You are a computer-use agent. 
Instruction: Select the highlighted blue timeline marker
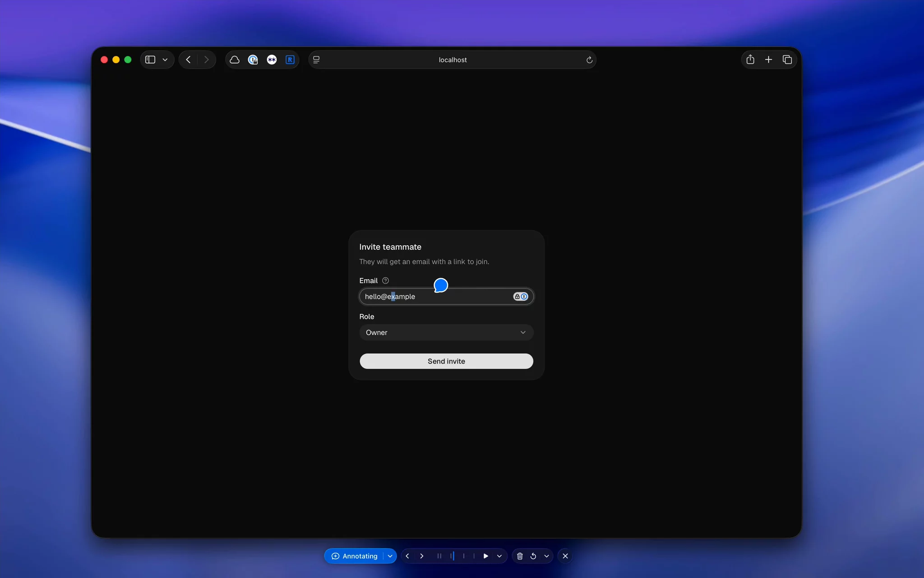[x=453, y=556]
